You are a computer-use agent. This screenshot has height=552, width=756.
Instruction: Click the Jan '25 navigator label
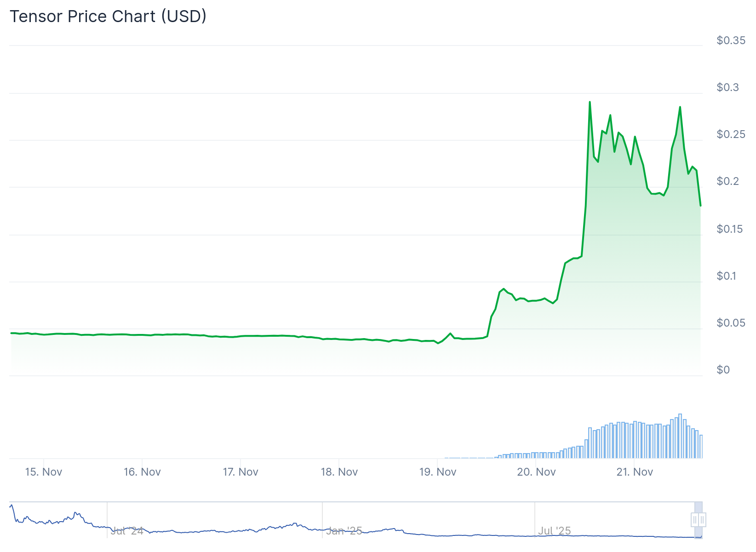(344, 531)
